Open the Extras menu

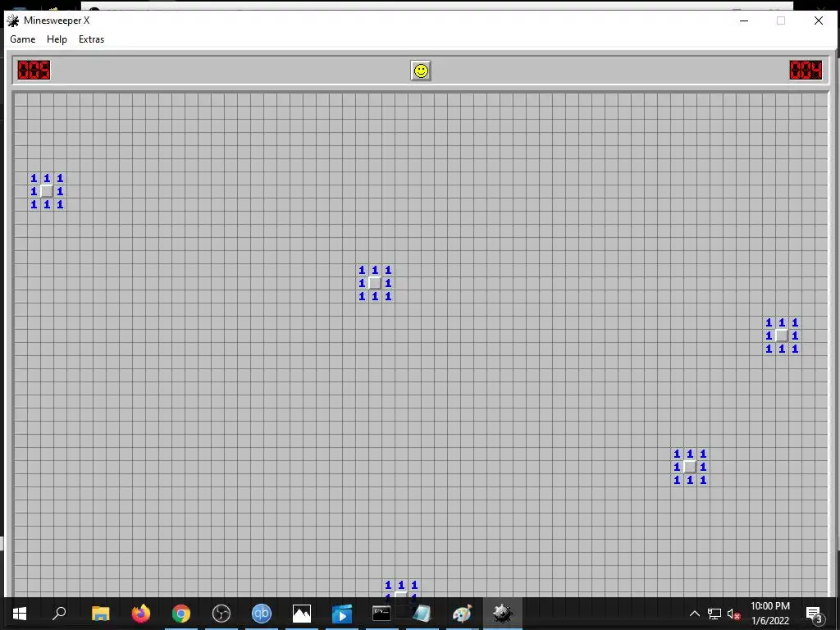92,39
